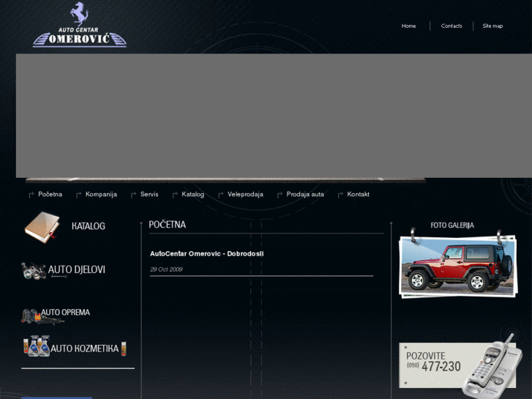Click the Auto Kozmetika spray bottles icon
The image size is (532, 399).
click(37, 346)
